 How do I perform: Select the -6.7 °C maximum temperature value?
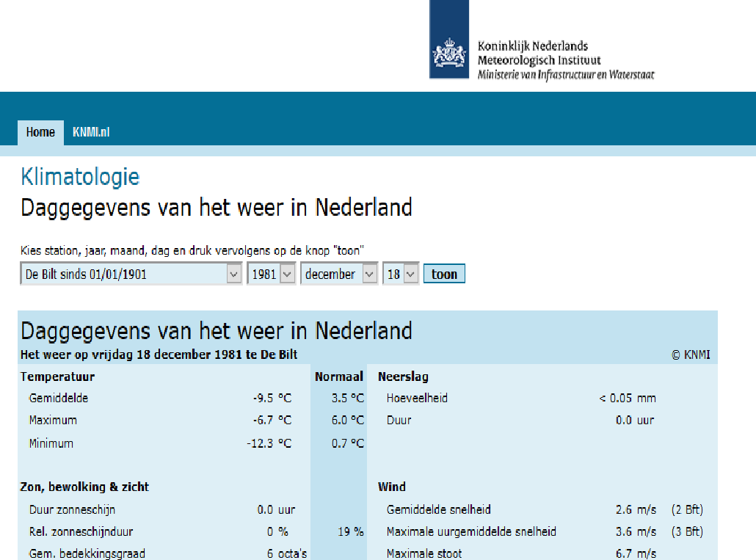(x=272, y=421)
